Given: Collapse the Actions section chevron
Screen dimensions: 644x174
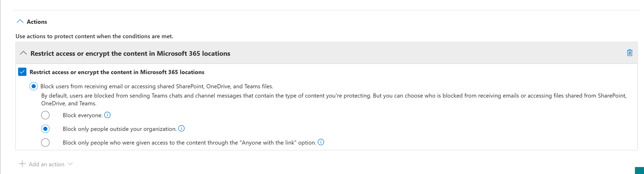Looking at the screenshot, I should pyautogui.click(x=20, y=22).
